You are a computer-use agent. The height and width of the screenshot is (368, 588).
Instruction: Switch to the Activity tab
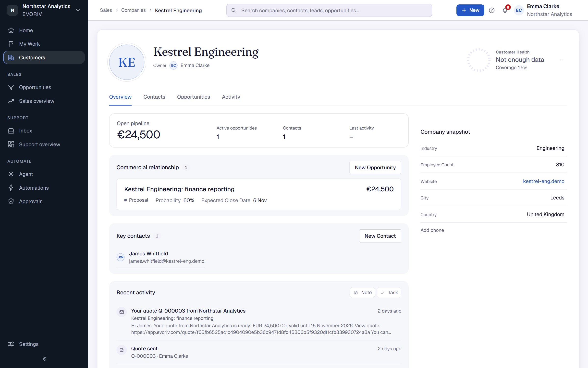tap(231, 97)
